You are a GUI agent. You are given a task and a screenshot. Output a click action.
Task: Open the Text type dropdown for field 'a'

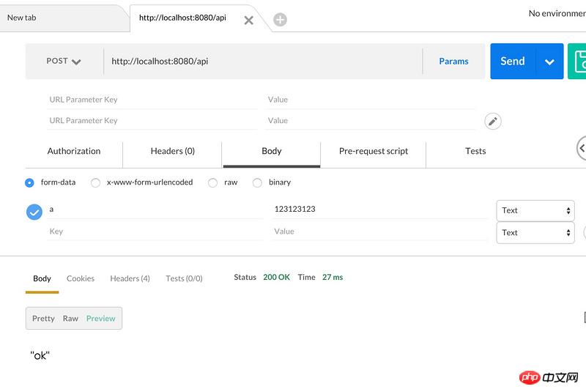[x=535, y=210]
